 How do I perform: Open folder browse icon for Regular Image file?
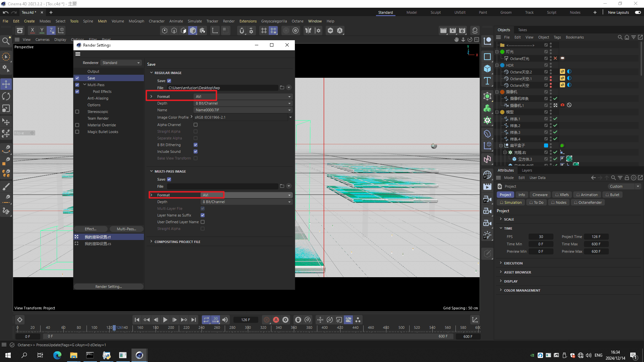pyautogui.click(x=282, y=88)
